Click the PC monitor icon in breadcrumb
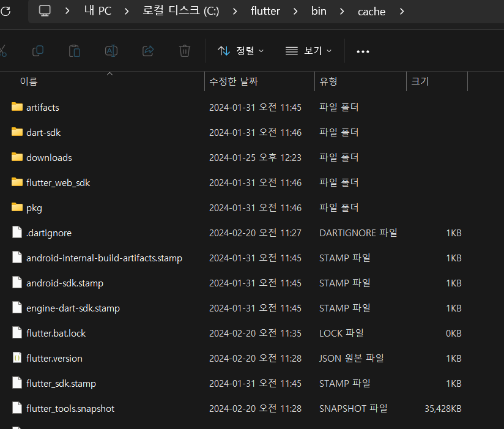This screenshot has width=504, height=429. [45, 11]
